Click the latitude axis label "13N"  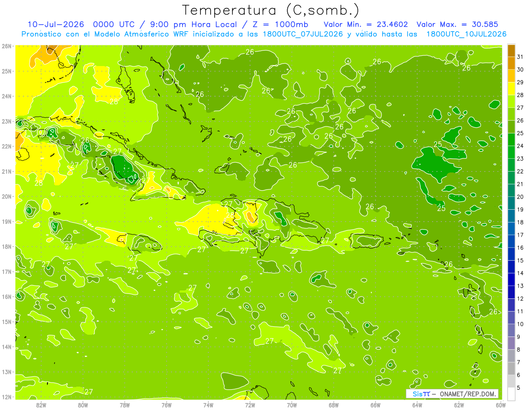[x=7, y=372]
